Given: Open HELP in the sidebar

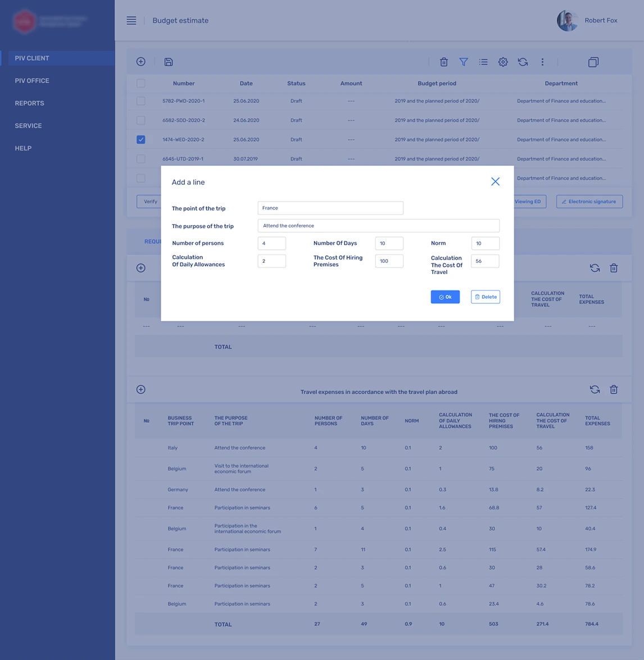Looking at the screenshot, I should coord(23,148).
